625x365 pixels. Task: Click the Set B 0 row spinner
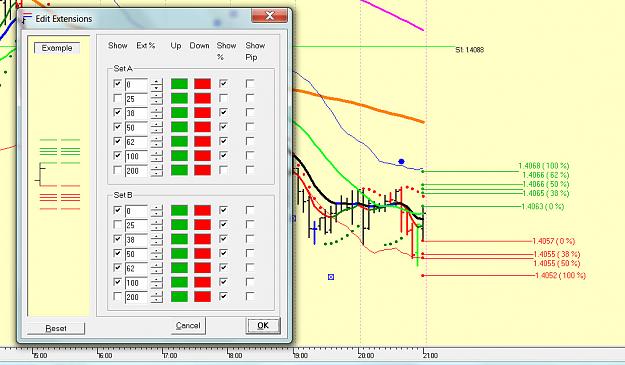pyautogui.click(x=157, y=211)
